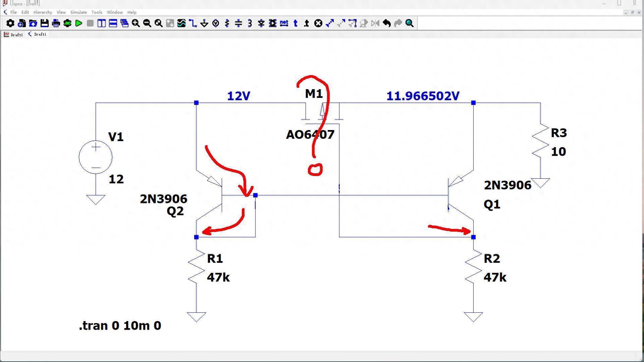Screen dimensions: 644x362
Task: Click the V1 voltage source symbol
Action: pos(96,157)
